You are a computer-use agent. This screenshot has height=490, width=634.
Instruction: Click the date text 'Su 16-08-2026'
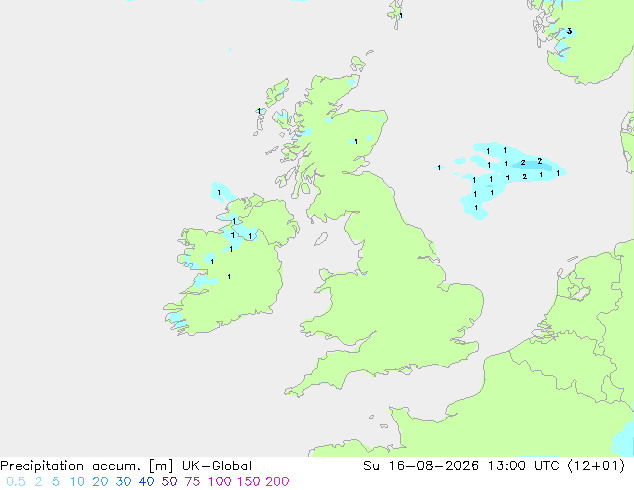coord(421,466)
